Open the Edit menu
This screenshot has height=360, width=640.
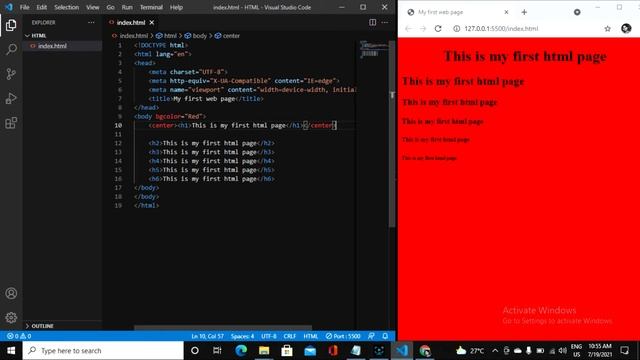tap(42, 7)
